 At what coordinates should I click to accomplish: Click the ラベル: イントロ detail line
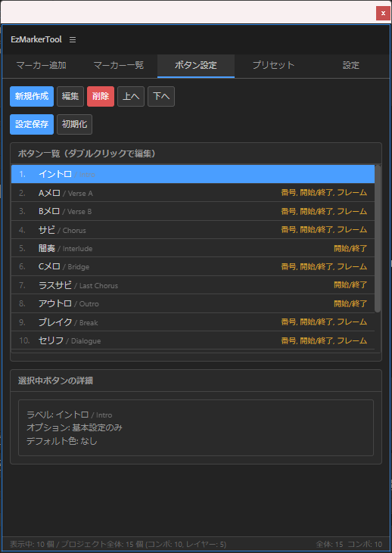[x=70, y=415]
